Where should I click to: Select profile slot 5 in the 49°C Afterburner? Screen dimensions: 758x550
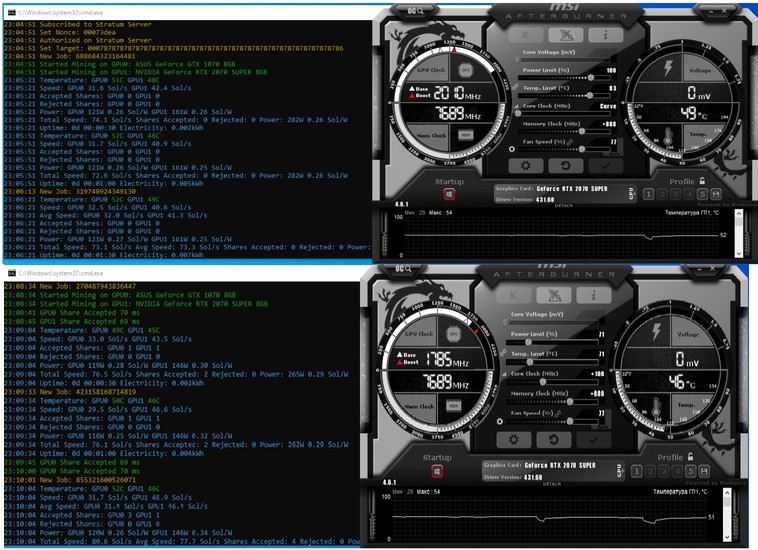click(702, 194)
